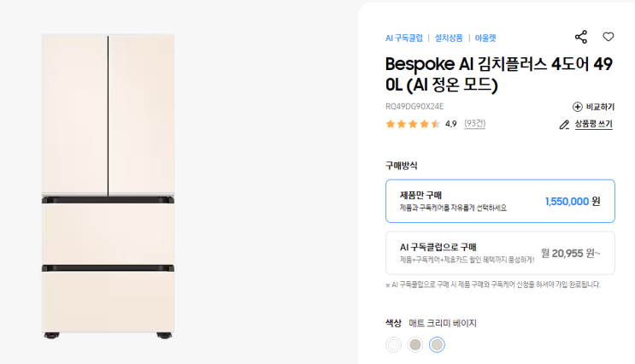The image size is (635, 364).
Task: Choose the selected 매트 크리미 베이지 swatch
Action: coord(437,344)
